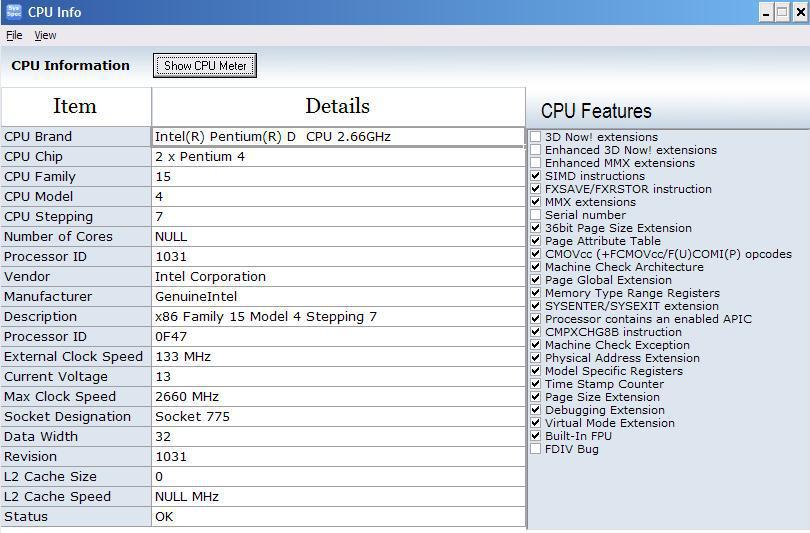
Task: Open the File menu
Action: click(14, 35)
